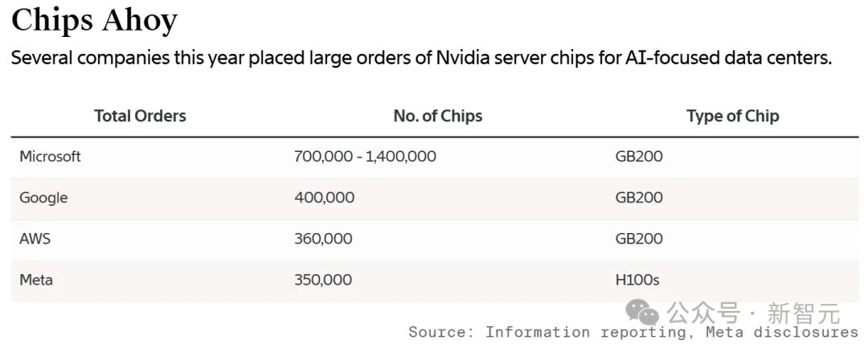
Task: Select the "400,000" chips cell
Action: (324, 198)
